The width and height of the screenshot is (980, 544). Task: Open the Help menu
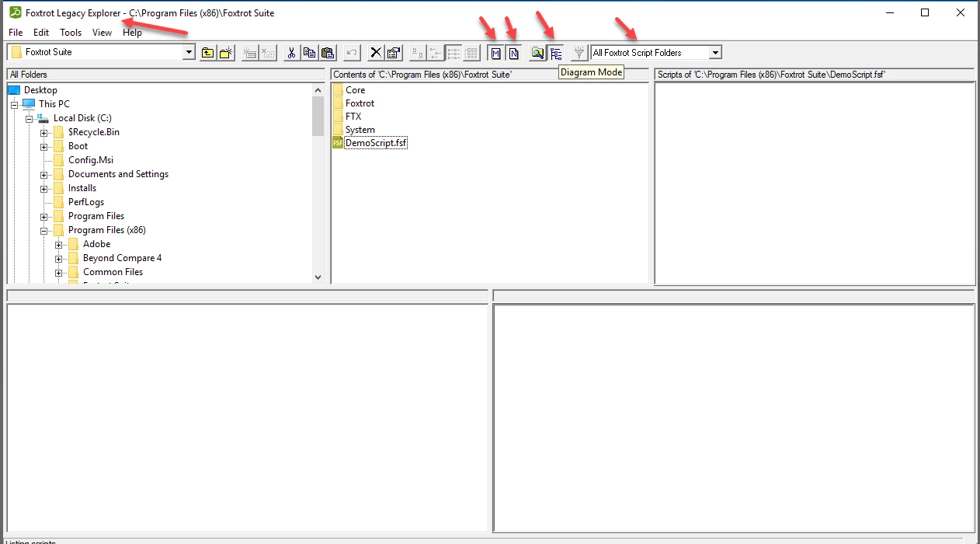coord(132,33)
